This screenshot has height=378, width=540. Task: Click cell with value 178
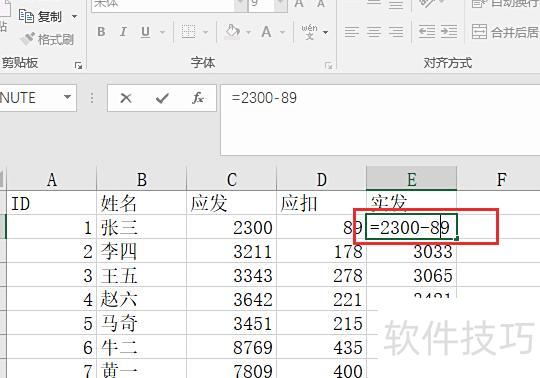coord(321,251)
